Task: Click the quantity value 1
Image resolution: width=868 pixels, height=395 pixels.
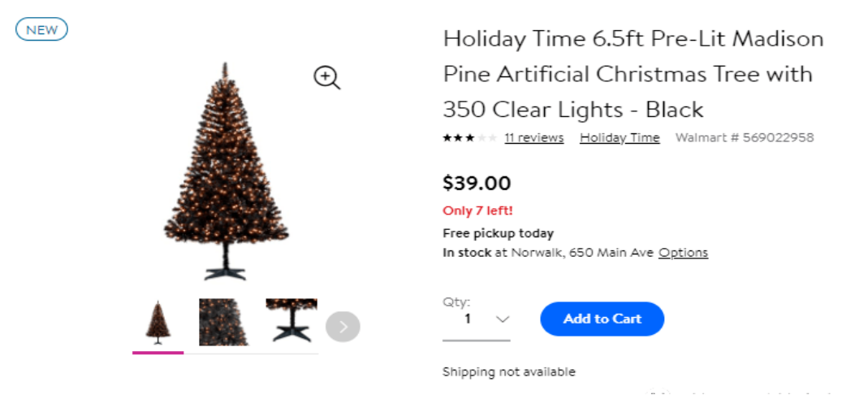Action: 468,319
